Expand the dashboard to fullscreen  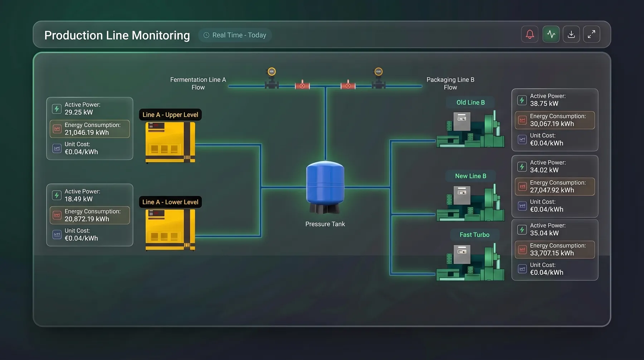click(592, 34)
